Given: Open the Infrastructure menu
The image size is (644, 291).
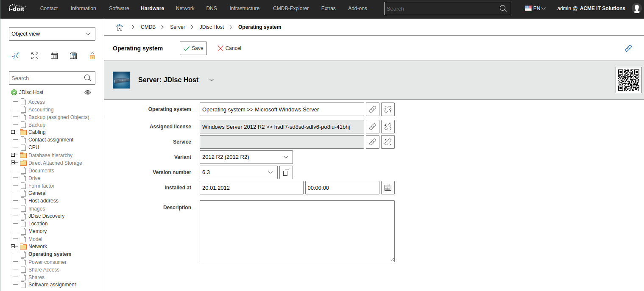Looking at the screenshot, I should (x=245, y=8).
